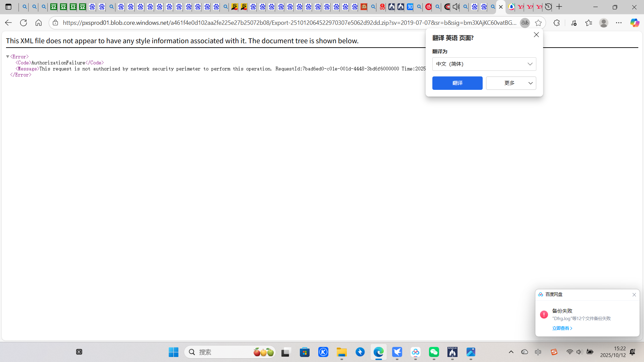Open the user profile avatar
Image resolution: width=644 pixels, height=362 pixels.
coord(604,23)
